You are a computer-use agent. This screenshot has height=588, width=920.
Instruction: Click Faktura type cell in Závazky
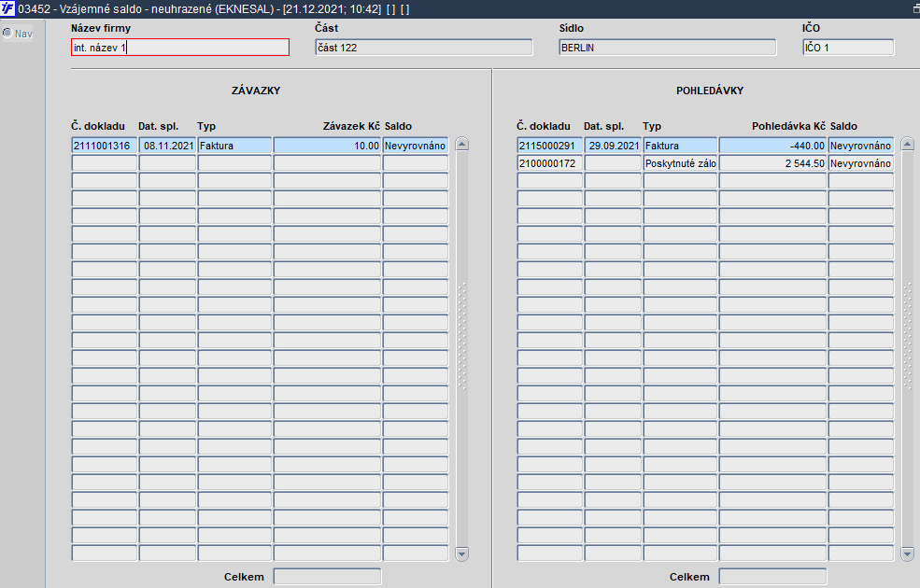234,146
